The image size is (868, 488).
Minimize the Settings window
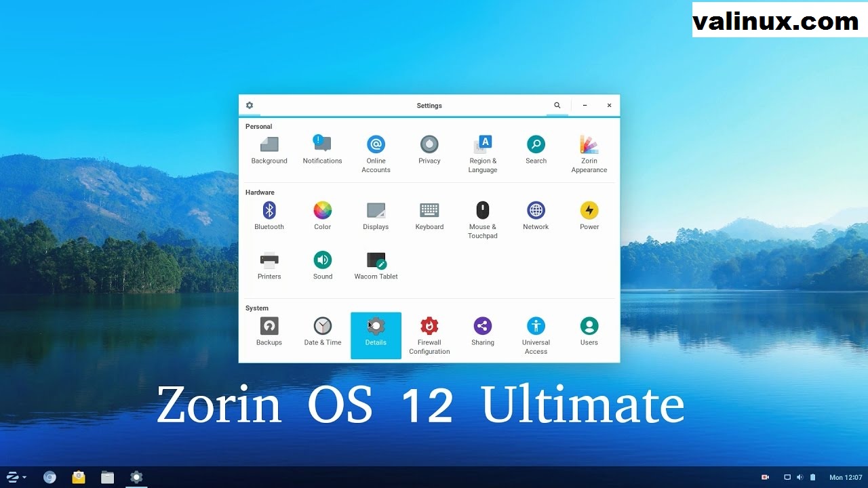point(585,106)
